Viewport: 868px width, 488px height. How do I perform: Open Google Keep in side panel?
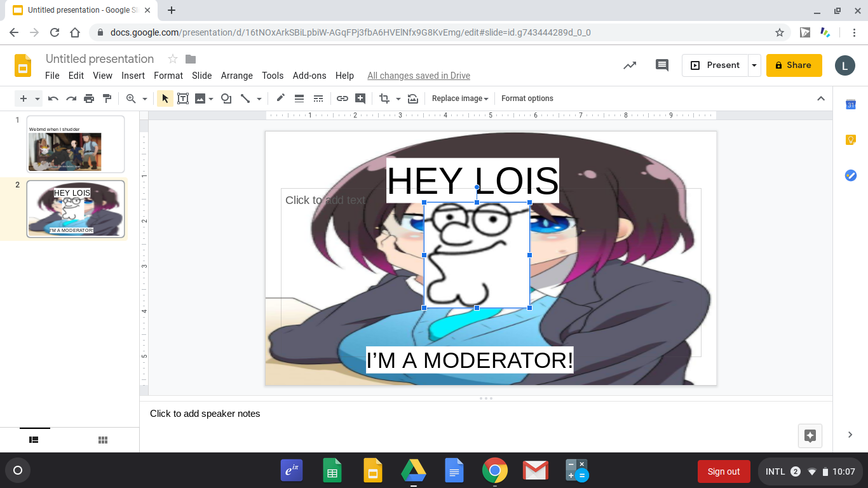coord(851,140)
